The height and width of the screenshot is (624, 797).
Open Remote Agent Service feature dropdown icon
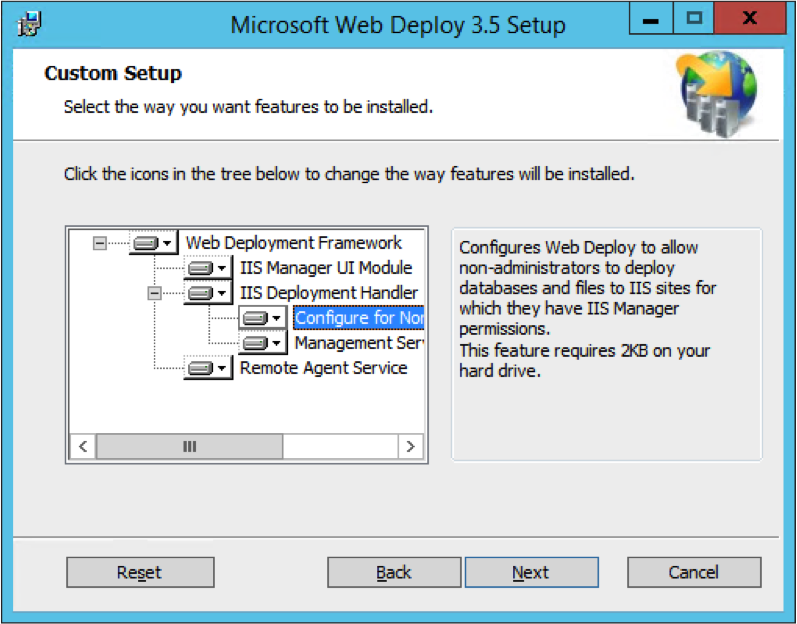208,368
